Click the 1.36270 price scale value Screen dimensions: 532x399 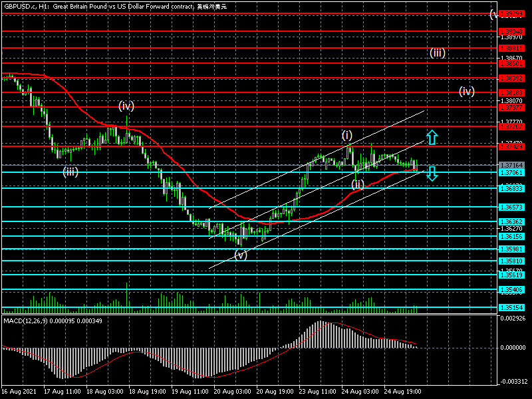click(x=511, y=229)
